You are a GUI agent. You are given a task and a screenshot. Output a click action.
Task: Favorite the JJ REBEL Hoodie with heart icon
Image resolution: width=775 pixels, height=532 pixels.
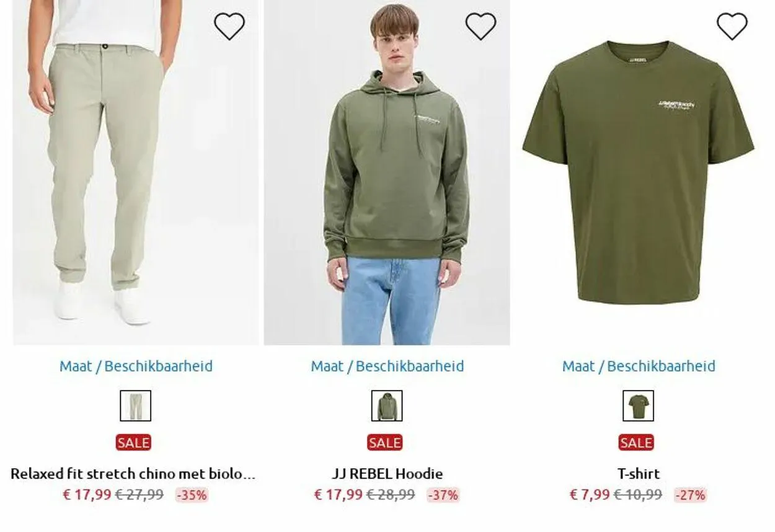click(x=481, y=26)
